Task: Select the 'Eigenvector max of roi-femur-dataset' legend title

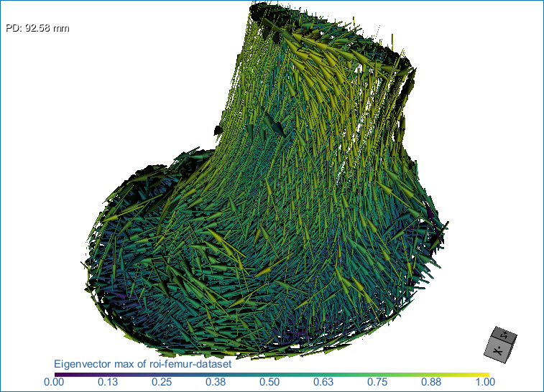Action: pyautogui.click(x=142, y=365)
